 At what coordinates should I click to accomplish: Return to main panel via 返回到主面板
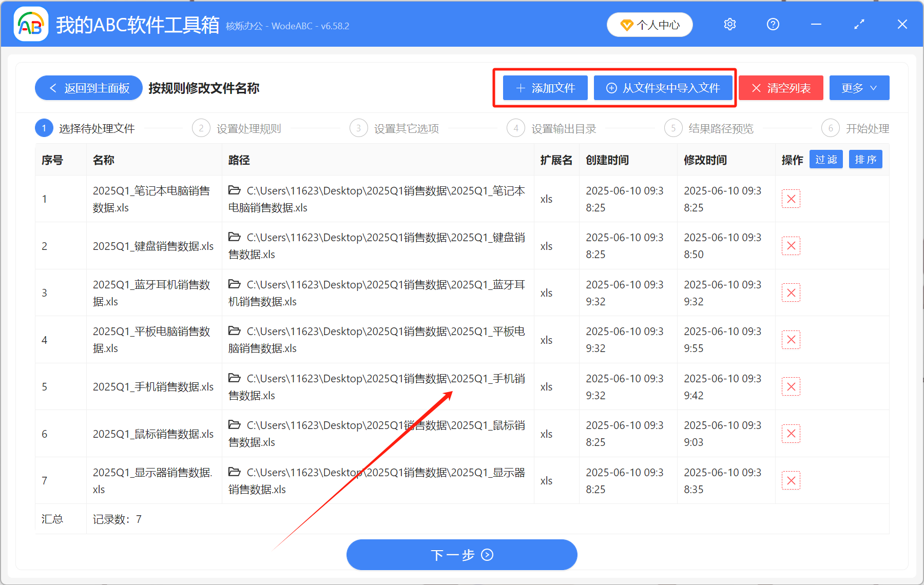click(x=88, y=88)
